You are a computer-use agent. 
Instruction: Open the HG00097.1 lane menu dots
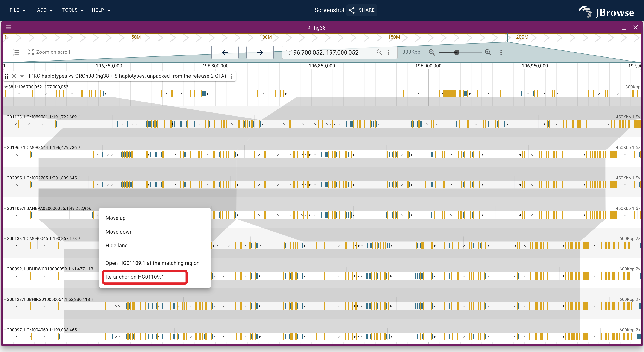tap(79, 330)
